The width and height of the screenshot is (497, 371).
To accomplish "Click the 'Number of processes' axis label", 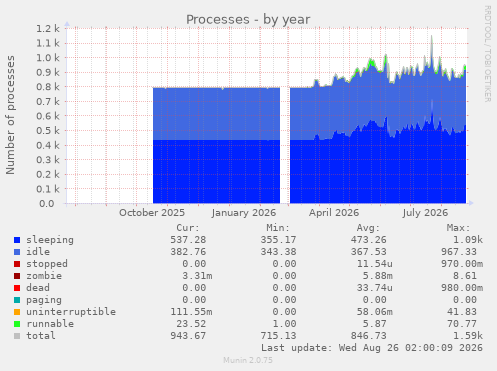I will pos(10,115).
